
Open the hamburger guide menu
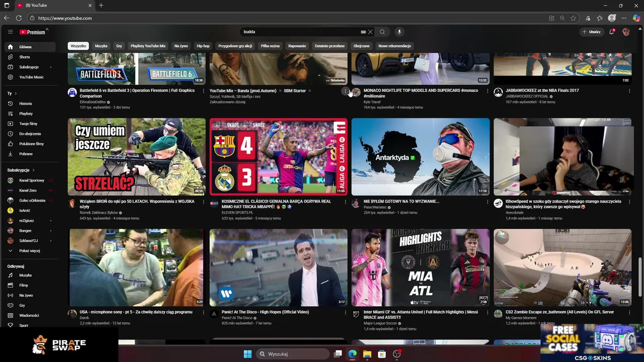tap(10, 32)
